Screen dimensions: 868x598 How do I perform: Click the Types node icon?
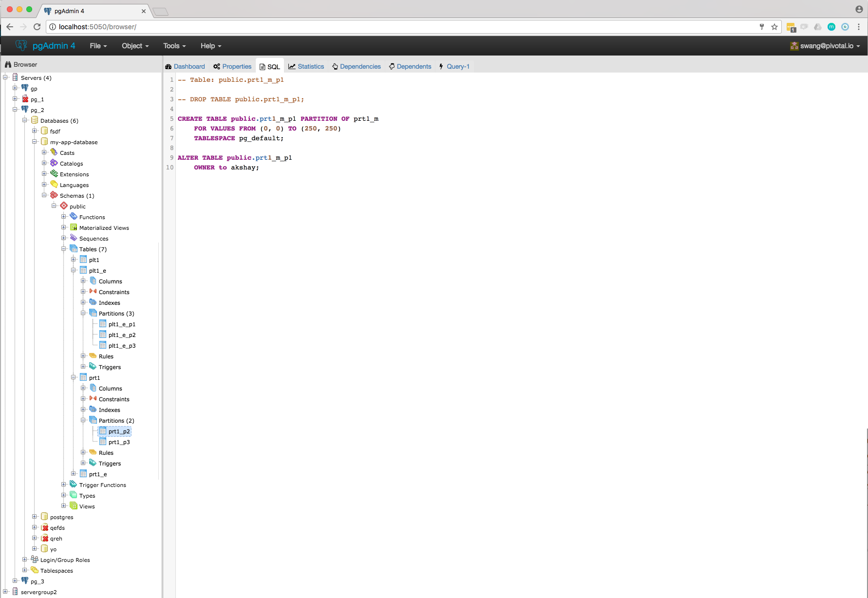(x=74, y=495)
